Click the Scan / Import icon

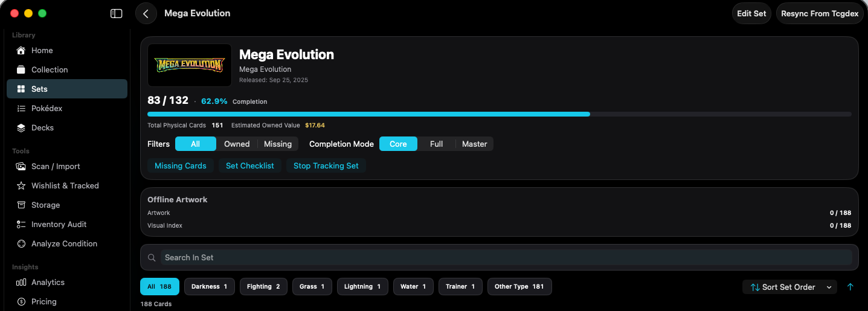point(21,166)
